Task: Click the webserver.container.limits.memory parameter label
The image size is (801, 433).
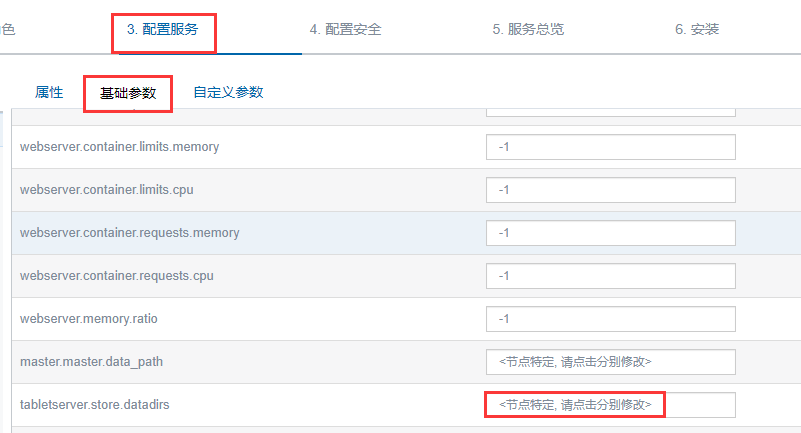Action: (119, 147)
